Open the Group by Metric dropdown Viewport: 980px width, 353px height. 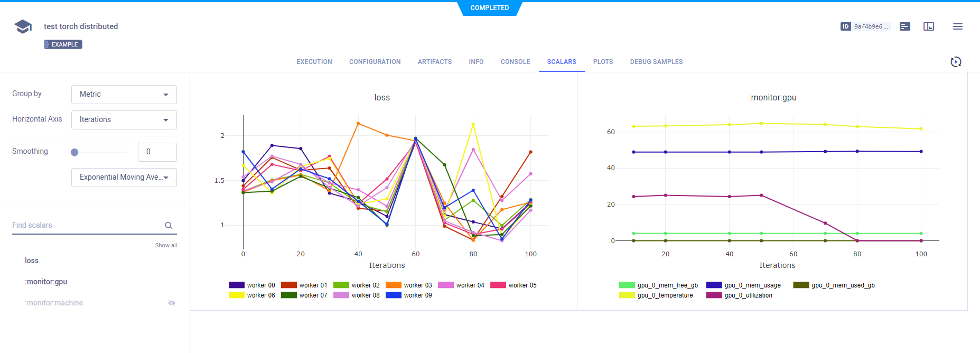pyautogui.click(x=124, y=95)
